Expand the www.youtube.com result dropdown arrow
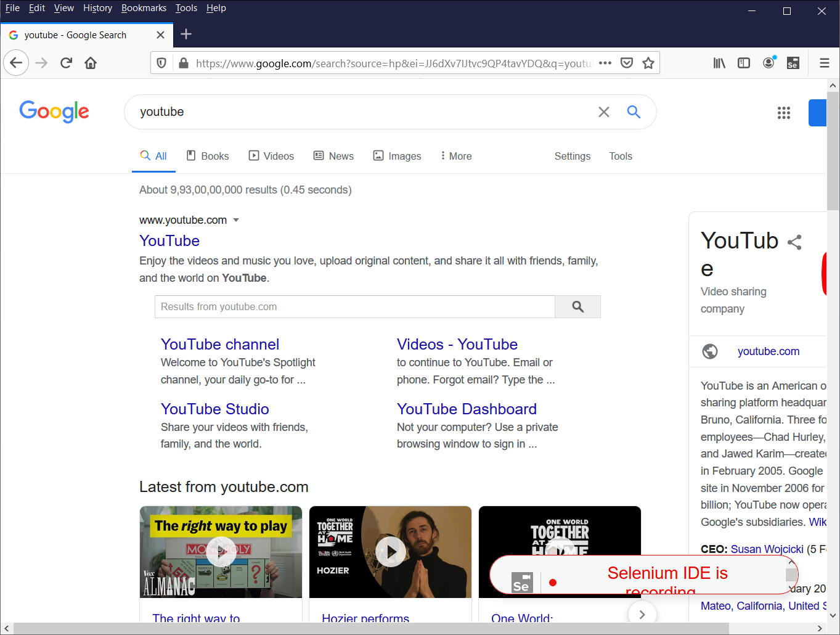The image size is (840, 635). 236,220
